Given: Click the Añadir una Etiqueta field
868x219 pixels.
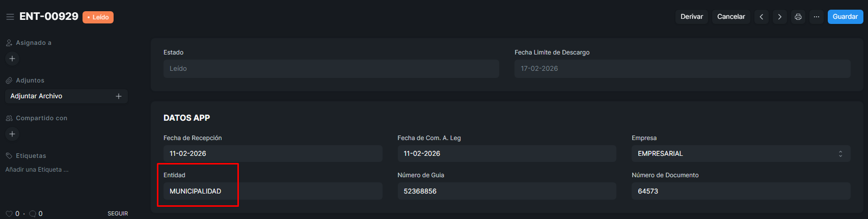Looking at the screenshot, I should tap(37, 170).
